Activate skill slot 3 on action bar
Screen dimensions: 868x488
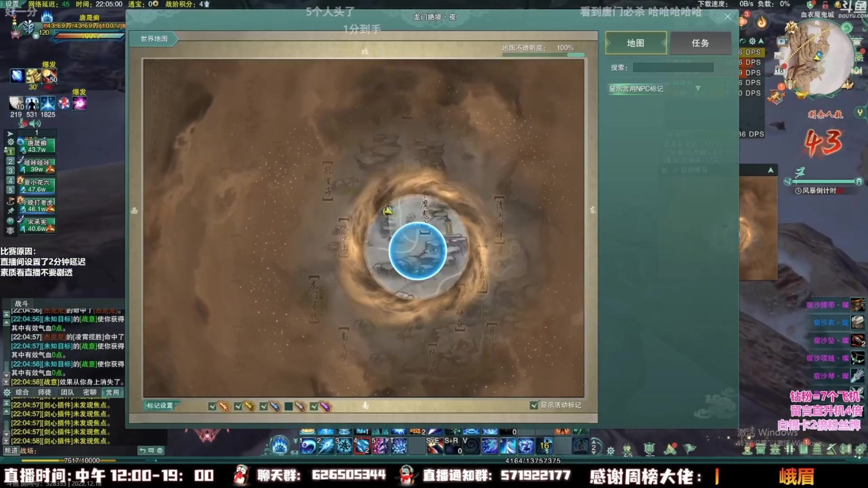344,446
